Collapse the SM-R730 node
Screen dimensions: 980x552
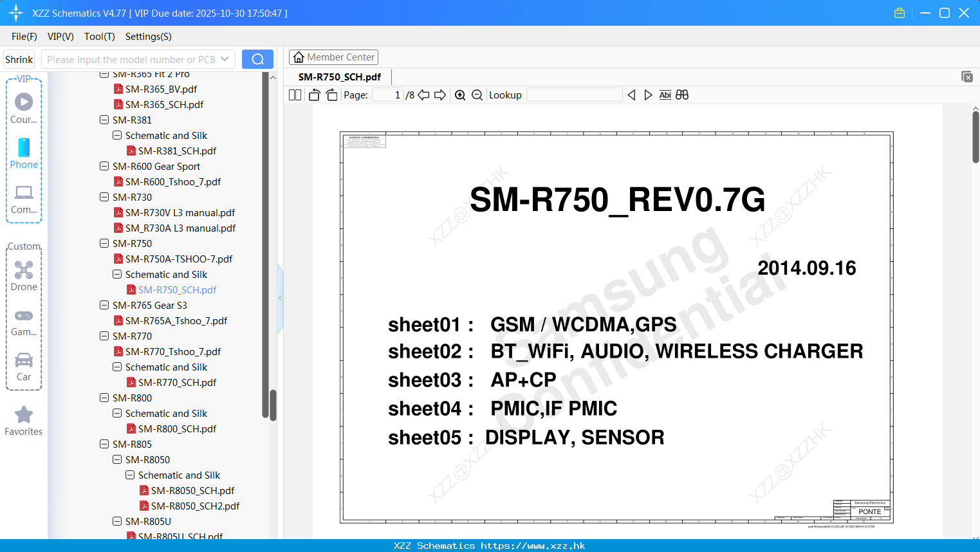(104, 197)
